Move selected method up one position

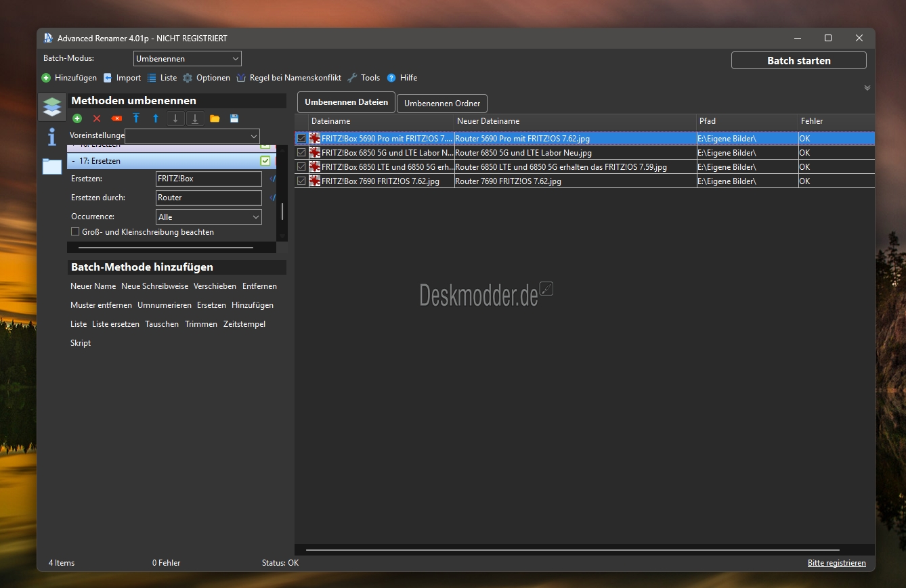(x=156, y=118)
